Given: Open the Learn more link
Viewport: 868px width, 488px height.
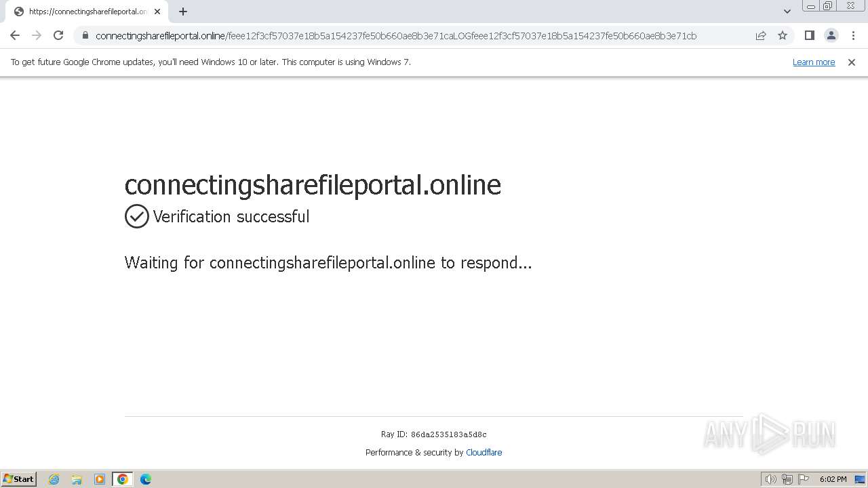Looking at the screenshot, I should 814,62.
